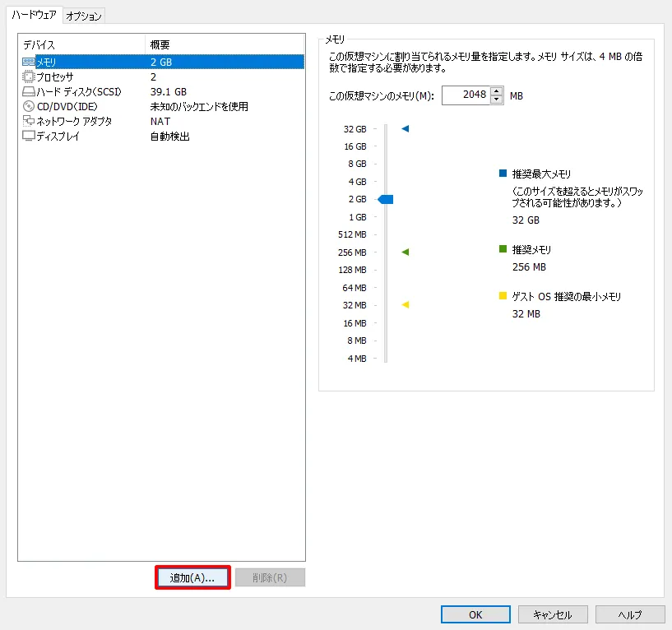Image resolution: width=672 pixels, height=630 pixels.
Task: Click the memory slider thumb at 2 GB
Action: pos(385,199)
